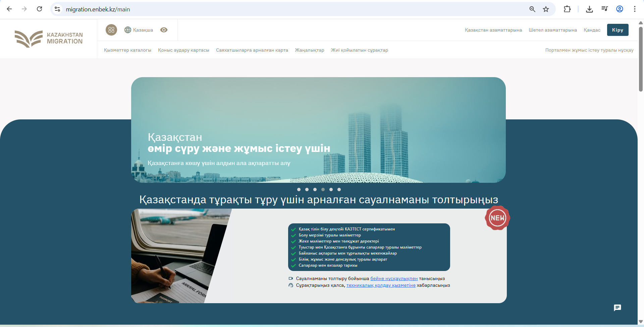644x327 pixels.
Task: Bookmark this page with the star icon
Action: (546, 9)
